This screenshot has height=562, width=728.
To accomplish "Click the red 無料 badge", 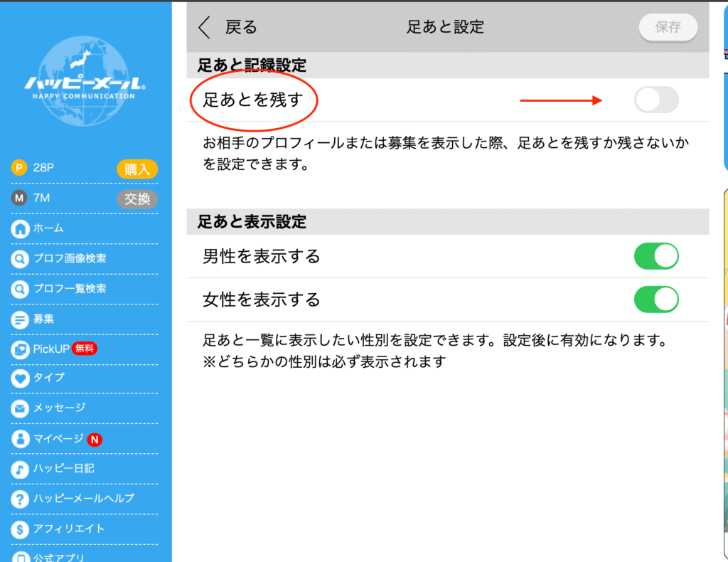I will pos(85,349).
